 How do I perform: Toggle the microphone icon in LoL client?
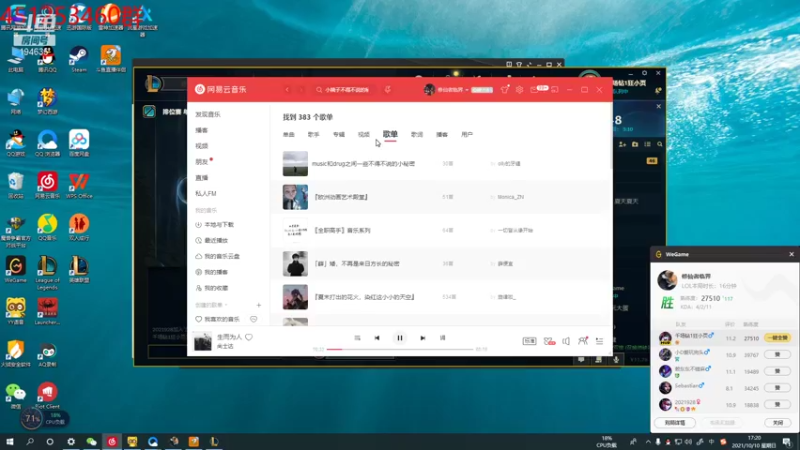tap(616, 360)
